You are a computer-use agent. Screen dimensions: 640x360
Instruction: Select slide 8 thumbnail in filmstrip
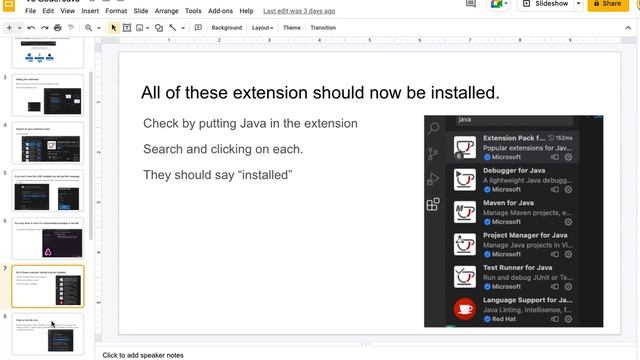coord(48,334)
